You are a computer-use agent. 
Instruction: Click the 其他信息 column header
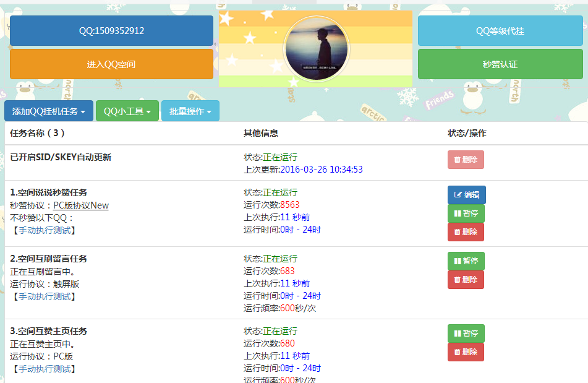pos(261,133)
